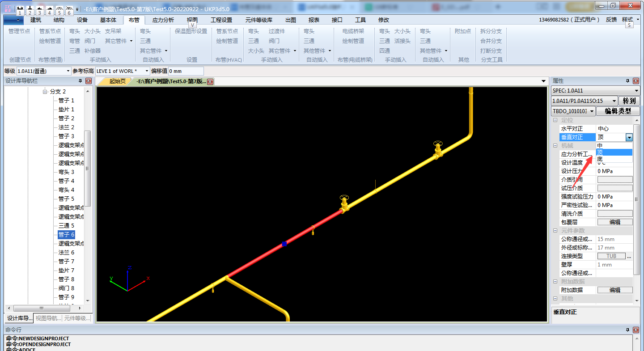Open the 元件等级库 ribbon tab

259,20
